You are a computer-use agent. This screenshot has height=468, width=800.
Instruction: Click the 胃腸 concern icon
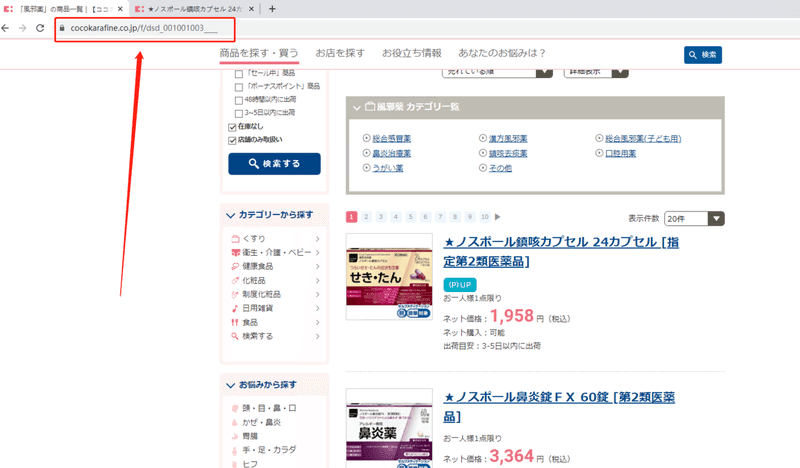point(235,436)
